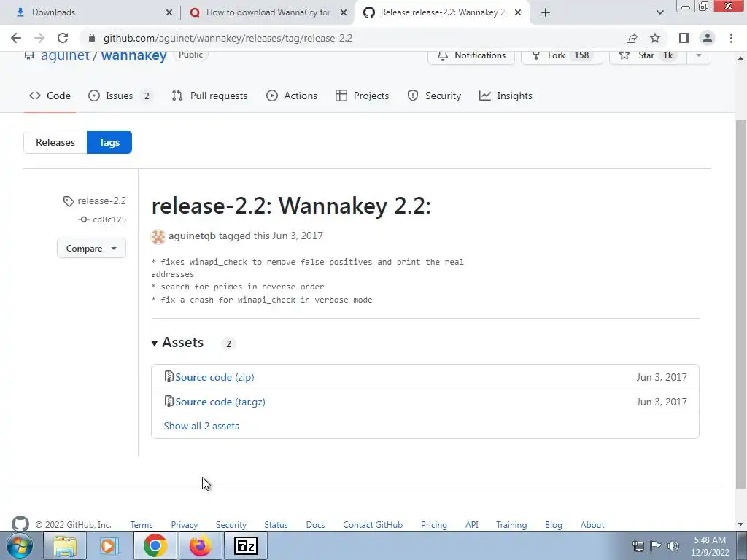Screen dimensions: 747x560
Task: Switch to the How to download WannaCry tab
Action: click(x=268, y=12)
